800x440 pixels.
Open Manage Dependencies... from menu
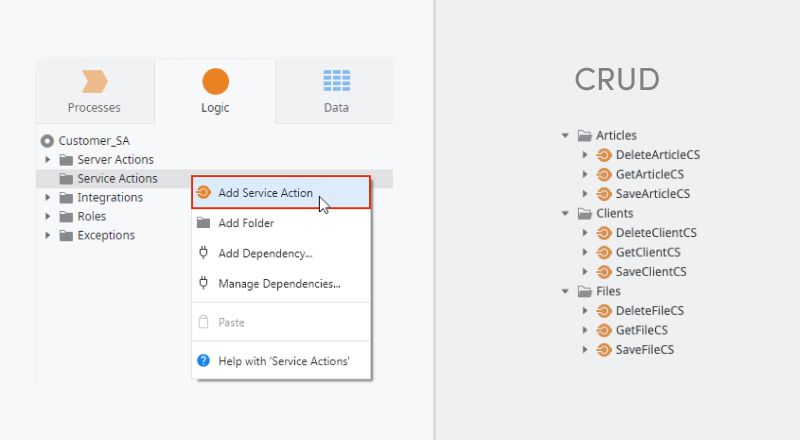click(x=279, y=283)
